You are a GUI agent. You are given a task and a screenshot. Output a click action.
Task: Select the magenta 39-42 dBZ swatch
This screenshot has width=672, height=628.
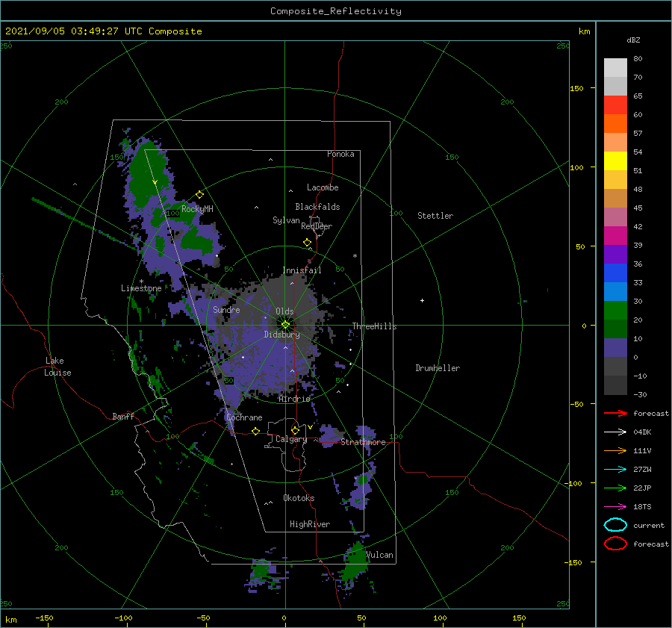point(615,236)
